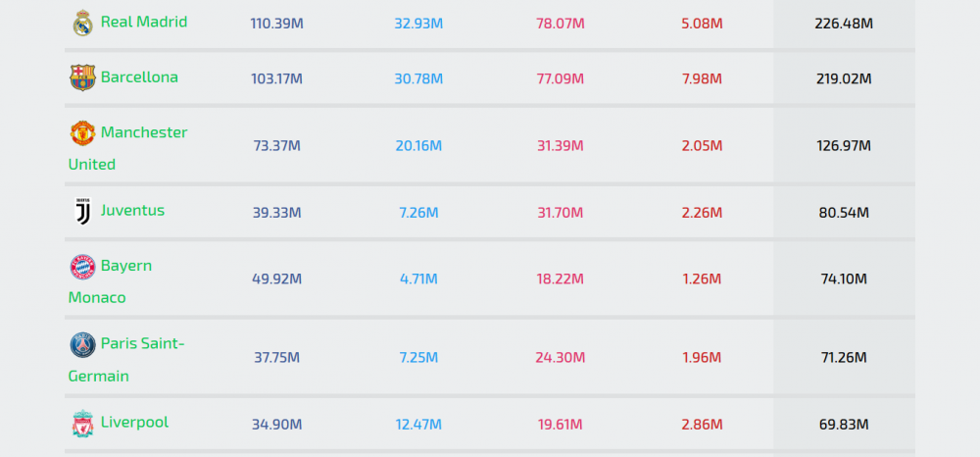Select Manchester United value 20.16M
980x457 pixels.
pos(418,146)
